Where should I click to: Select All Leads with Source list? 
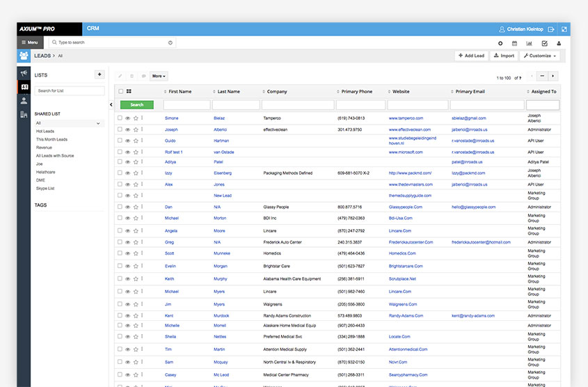[55, 156]
